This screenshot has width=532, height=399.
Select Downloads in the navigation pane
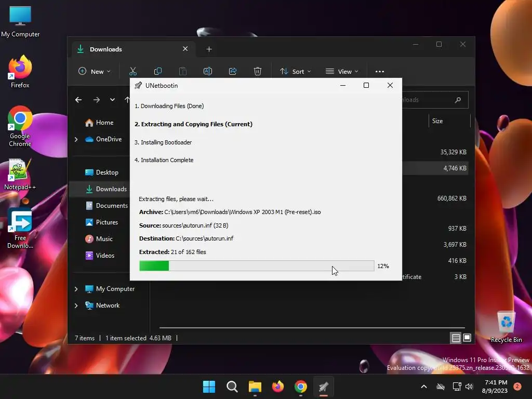pyautogui.click(x=106, y=189)
